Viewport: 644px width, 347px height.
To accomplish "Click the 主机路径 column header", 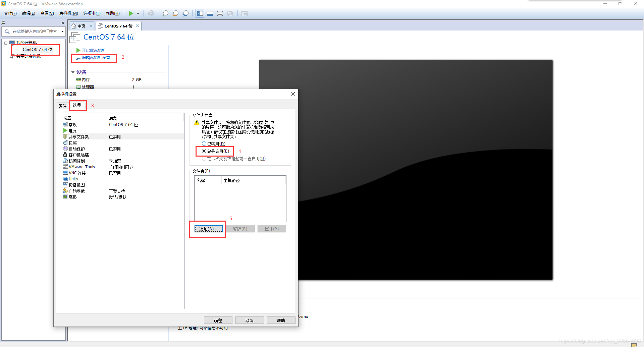I will tap(248, 180).
